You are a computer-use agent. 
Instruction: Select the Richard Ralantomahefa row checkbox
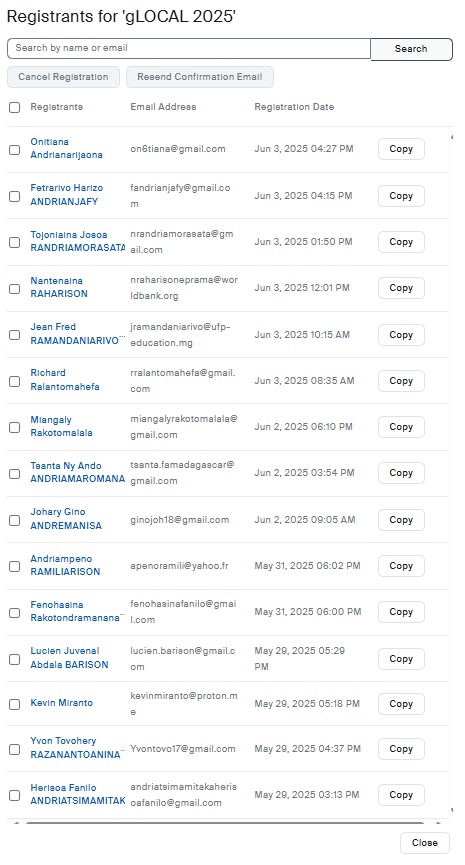(x=15, y=381)
